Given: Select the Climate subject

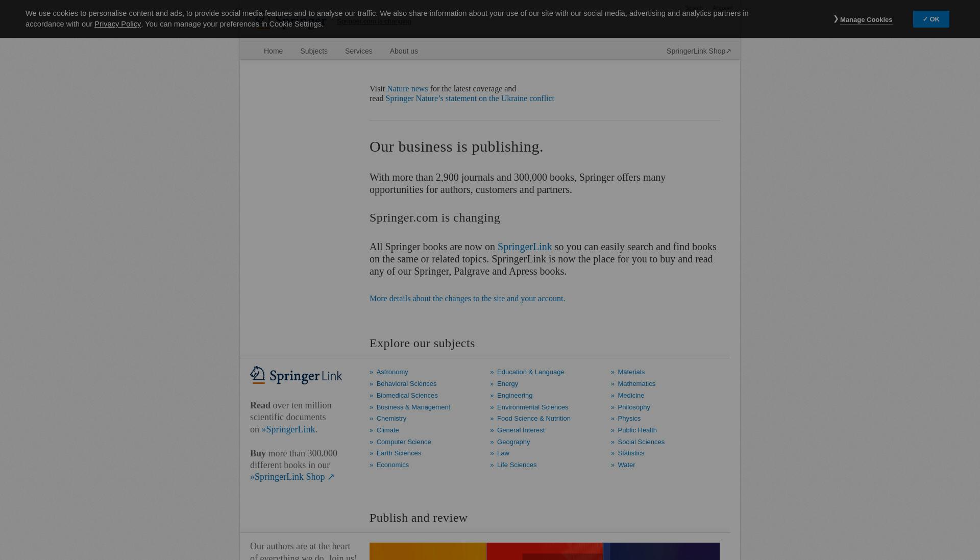Looking at the screenshot, I should [387, 430].
